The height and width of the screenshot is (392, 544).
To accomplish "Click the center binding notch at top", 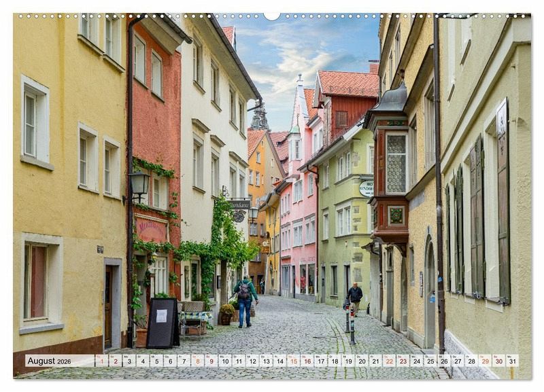I will 272,16.
